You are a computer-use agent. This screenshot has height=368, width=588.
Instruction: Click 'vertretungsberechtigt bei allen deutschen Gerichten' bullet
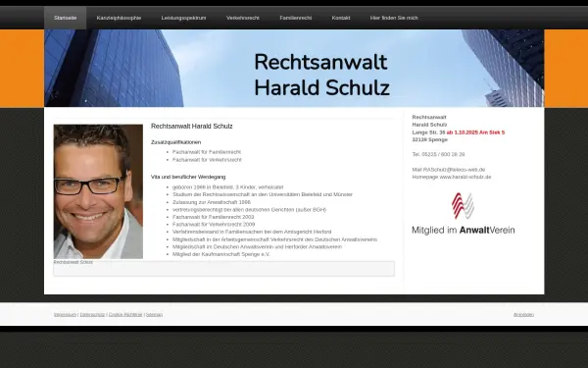(x=249, y=210)
